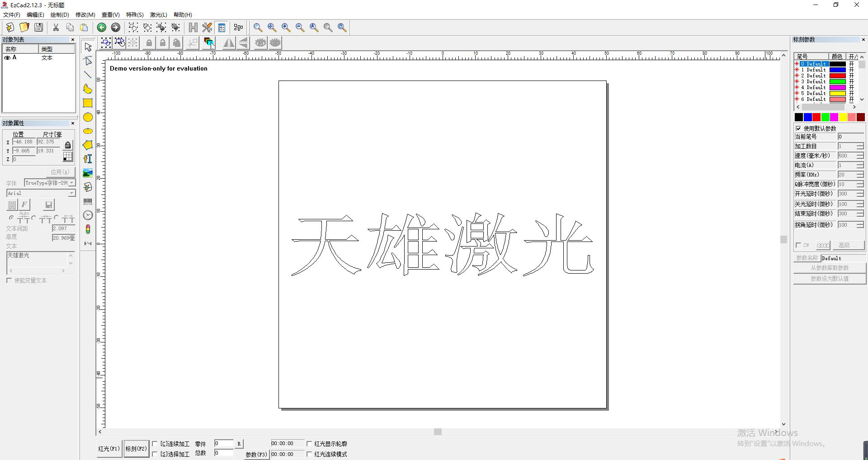Select the rectangle drawing tool
The image size is (868, 460).
[x=88, y=103]
